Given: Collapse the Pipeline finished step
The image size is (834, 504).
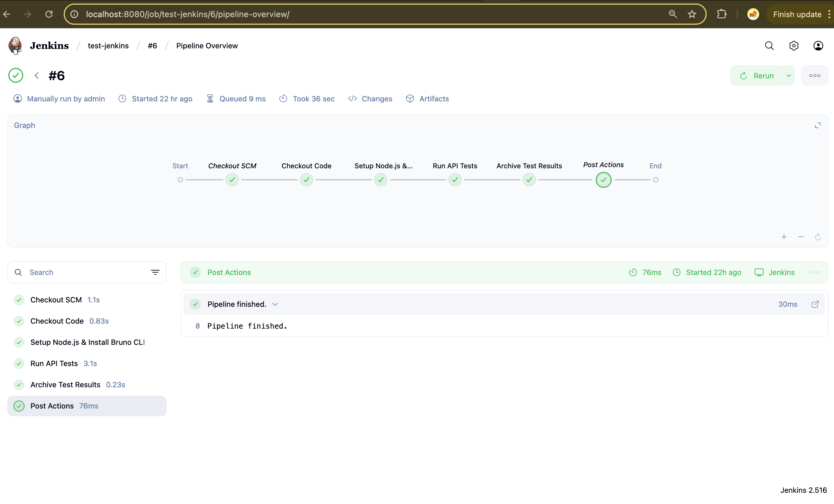Looking at the screenshot, I should [275, 304].
